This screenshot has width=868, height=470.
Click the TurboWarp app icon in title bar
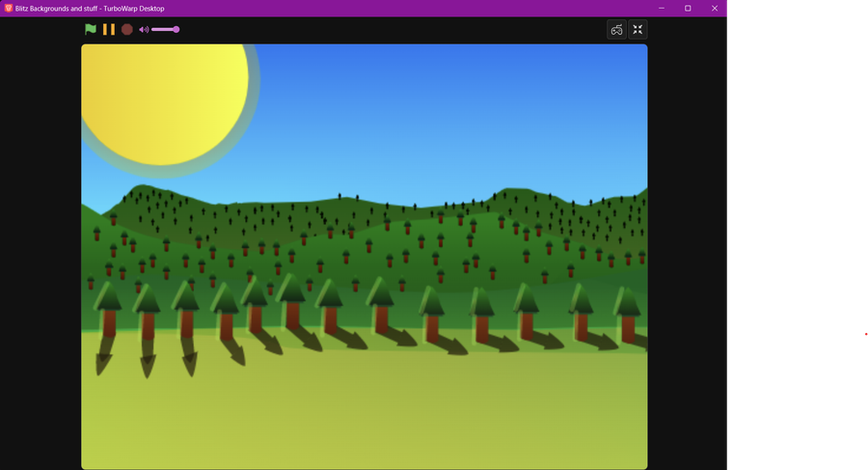[9, 9]
